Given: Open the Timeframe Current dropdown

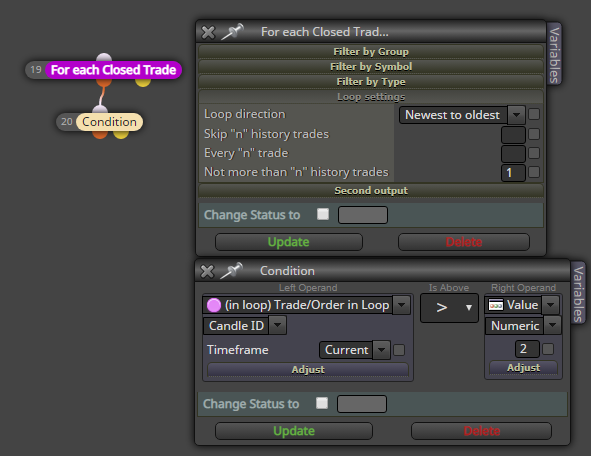Looking at the screenshot, I should point(355,350).
